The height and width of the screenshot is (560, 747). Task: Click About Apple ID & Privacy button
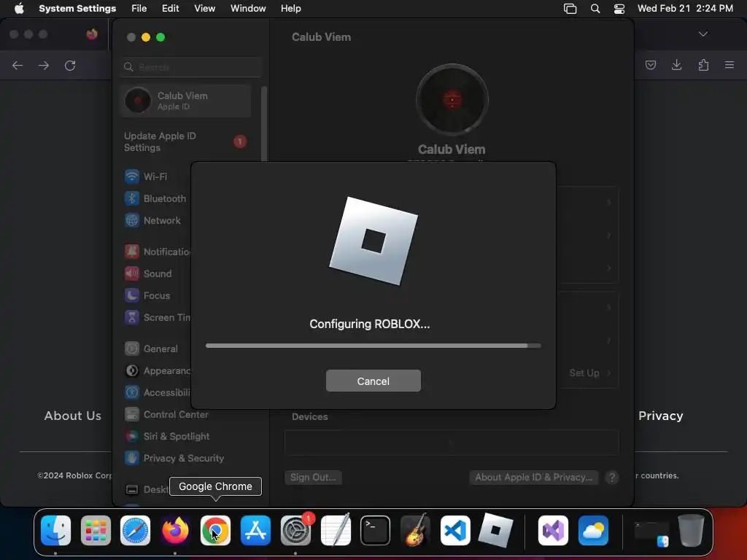pos(533,478)
